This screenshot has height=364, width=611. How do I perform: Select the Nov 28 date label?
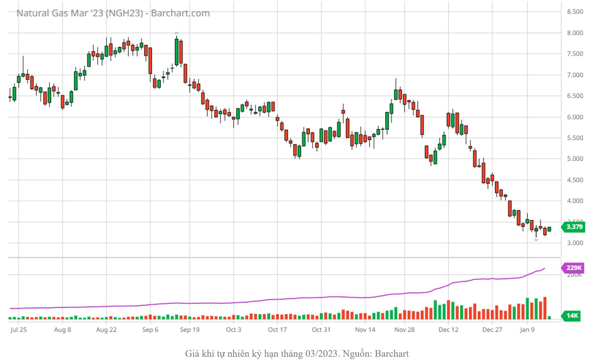(x=404, y=330)
